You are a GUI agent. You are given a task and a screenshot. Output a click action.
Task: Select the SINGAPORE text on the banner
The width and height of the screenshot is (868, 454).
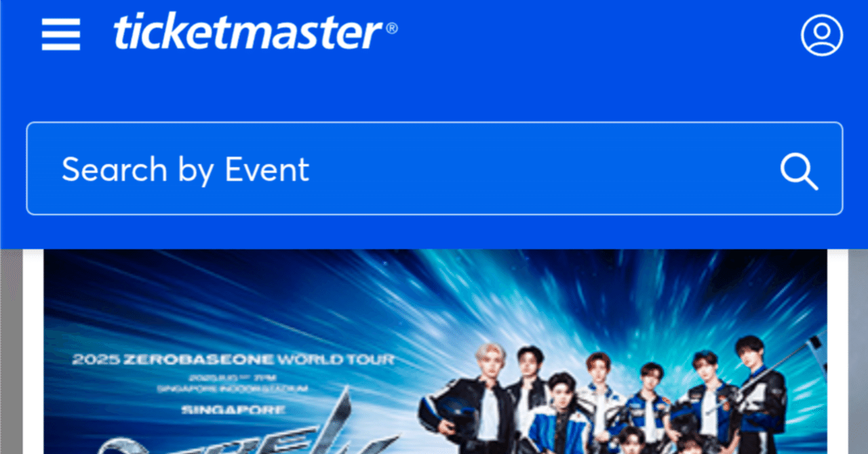(233, 410)
